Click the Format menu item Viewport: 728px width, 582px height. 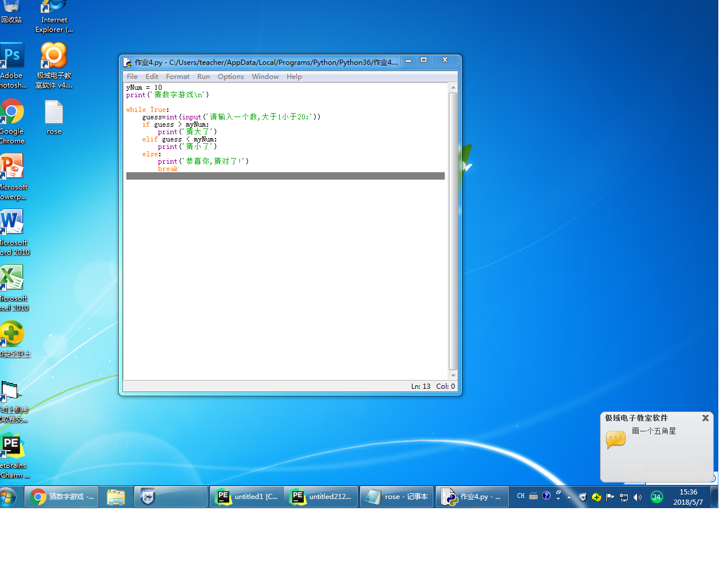click(x=177, y=77)
